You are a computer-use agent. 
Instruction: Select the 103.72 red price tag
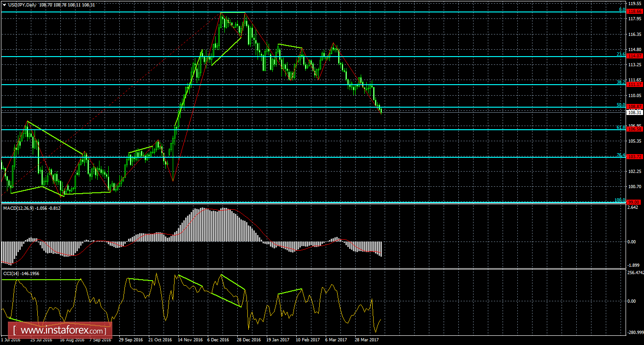tap(635, 157)
